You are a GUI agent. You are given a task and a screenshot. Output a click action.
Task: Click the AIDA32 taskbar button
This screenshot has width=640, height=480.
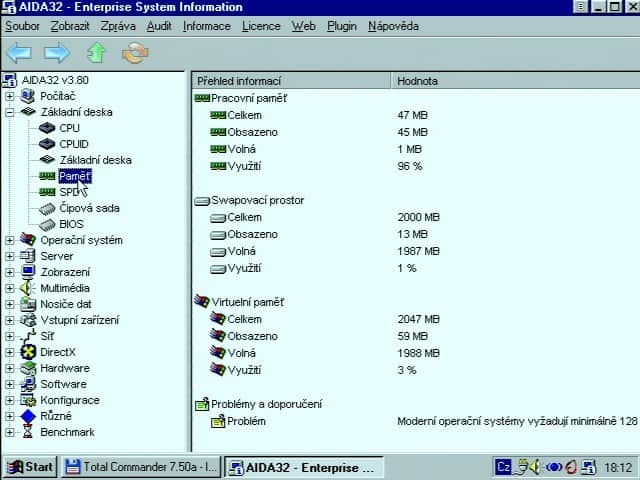(x=304, y=467)
